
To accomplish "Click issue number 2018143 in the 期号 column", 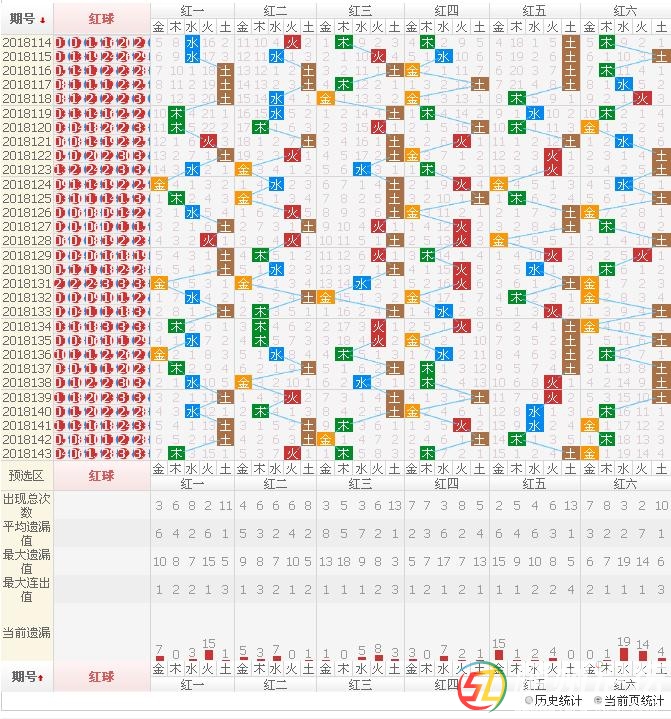I will [x=26, y=453].
